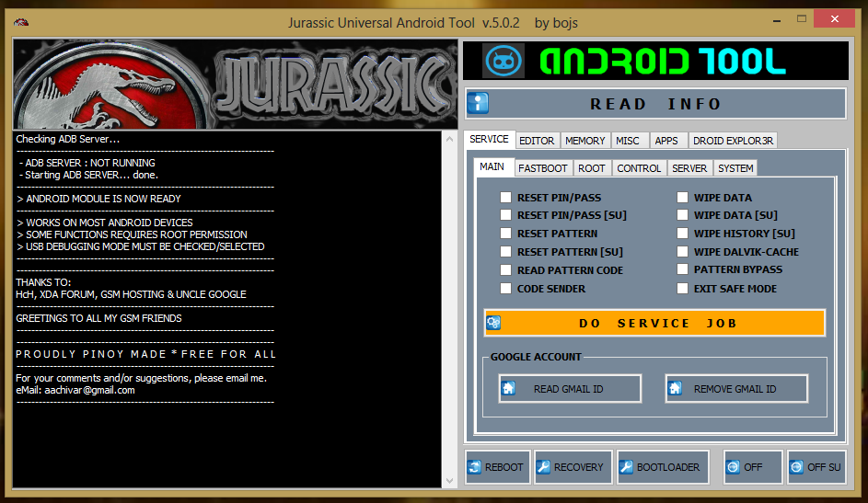This screenshot has height=503, width=868.
Task: Click the 'ANDROID MODULE IS NOW READY' log line
Action: coord(98,199)
